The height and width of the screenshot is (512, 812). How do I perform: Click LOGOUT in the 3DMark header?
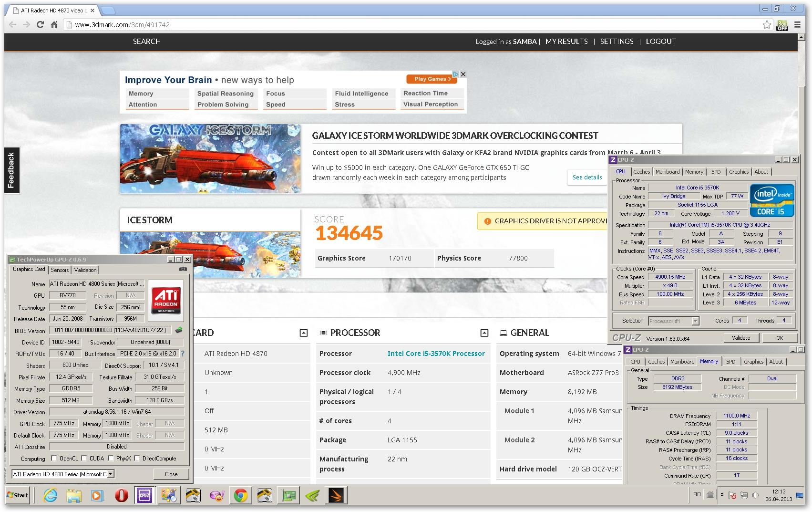click(x=661, y=42)
